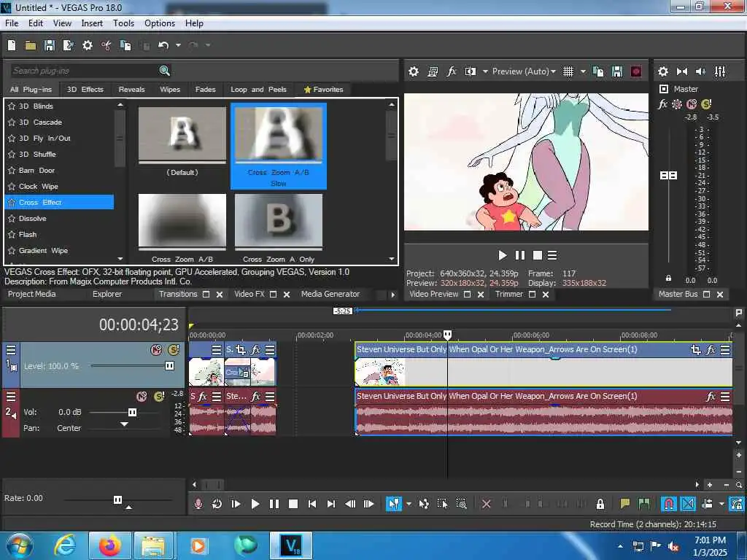747x560 pixels.
Task: Open the Preview (Auto) quality dropdown
Action: coord(524,71)
